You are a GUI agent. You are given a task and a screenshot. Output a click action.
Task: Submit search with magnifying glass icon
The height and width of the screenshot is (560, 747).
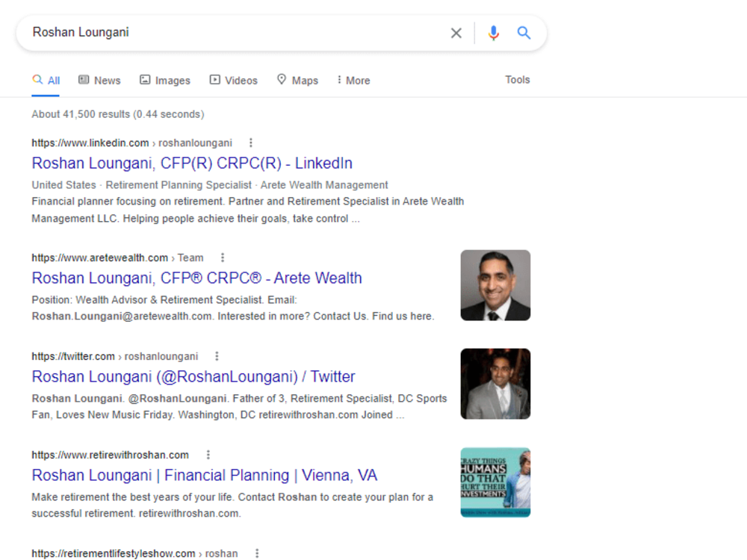[524, 33]
